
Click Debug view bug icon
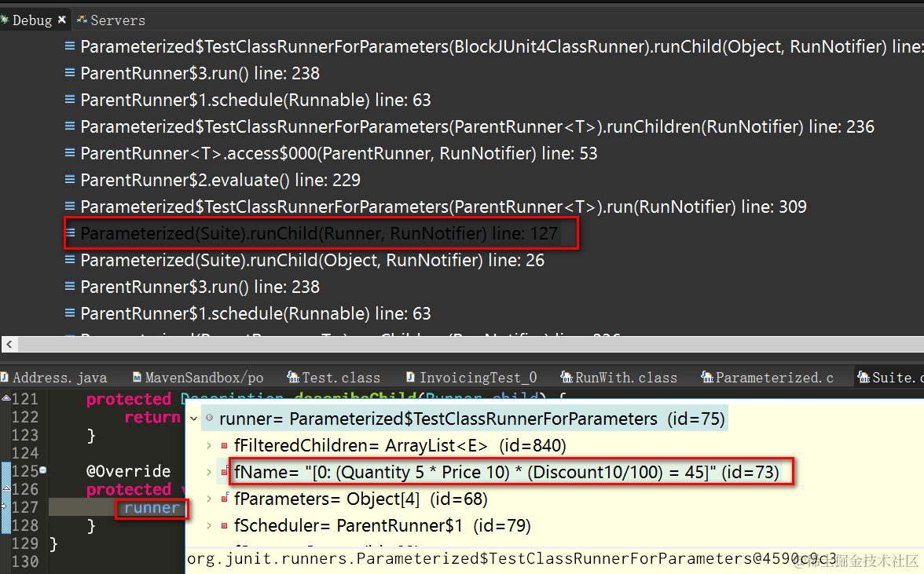[x=5, y=20]
